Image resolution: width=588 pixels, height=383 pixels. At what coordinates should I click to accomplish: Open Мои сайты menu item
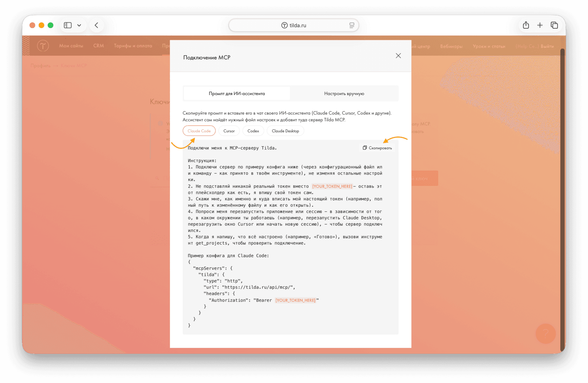(x=71, y=46)
